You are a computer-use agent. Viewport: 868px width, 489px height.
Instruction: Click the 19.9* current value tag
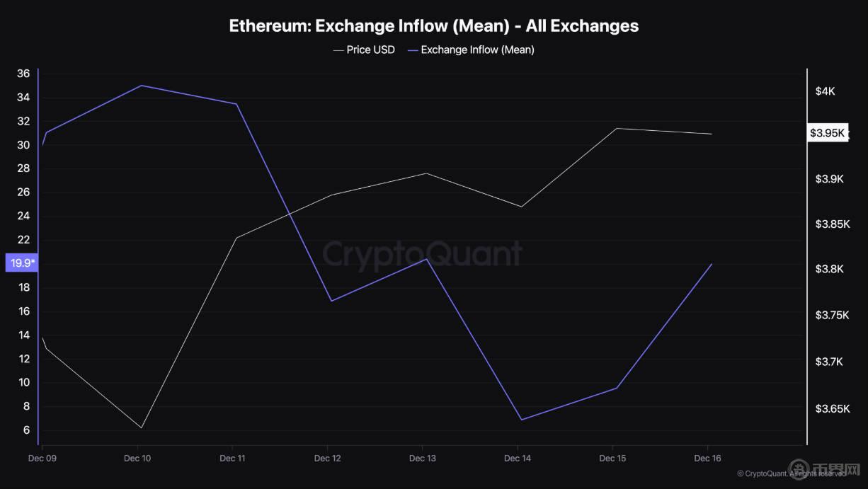click(23, 263)
